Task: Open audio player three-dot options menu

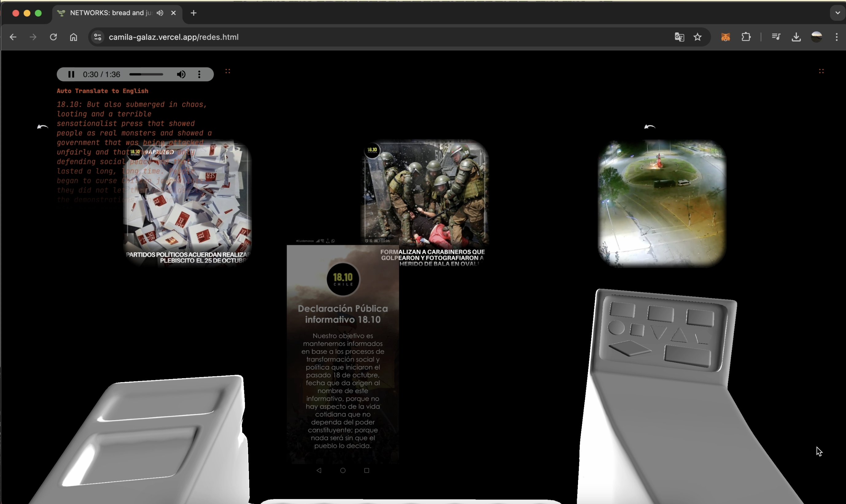Action: coord(199,74)
